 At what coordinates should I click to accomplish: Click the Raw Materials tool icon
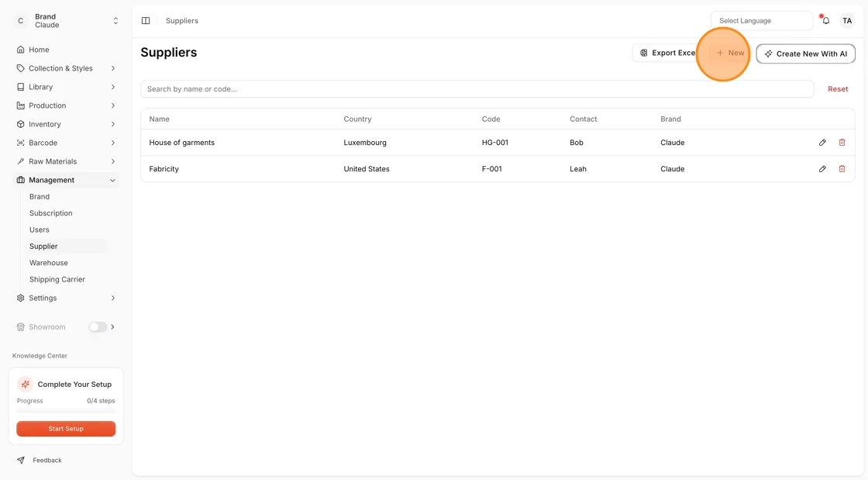point(20,161)
